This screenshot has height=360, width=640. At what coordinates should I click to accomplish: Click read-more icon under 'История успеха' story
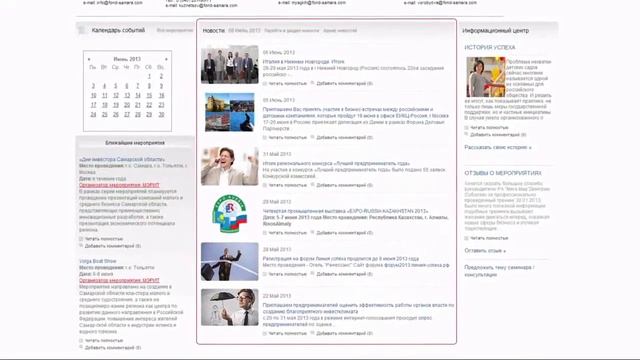(467, 127)
